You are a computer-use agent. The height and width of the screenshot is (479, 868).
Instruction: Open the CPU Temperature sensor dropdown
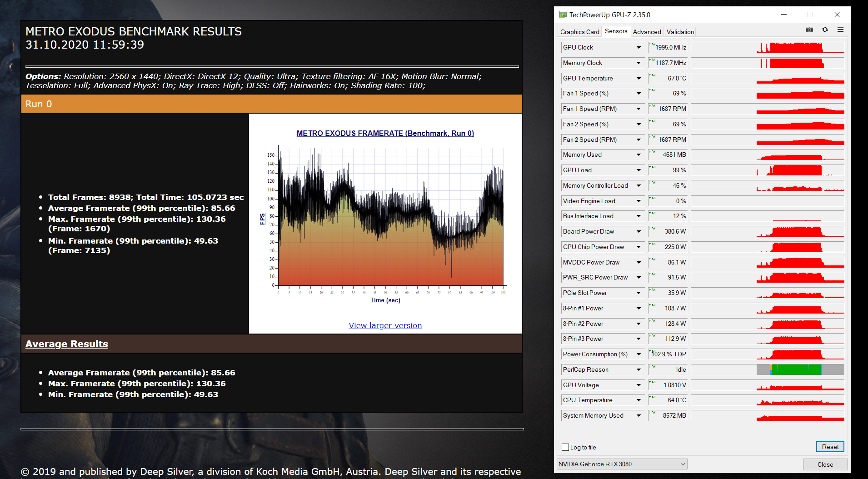tap(639, 400)
